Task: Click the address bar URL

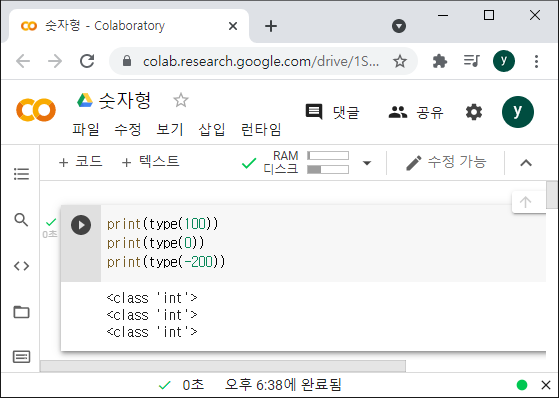Action: click(261, 61)
